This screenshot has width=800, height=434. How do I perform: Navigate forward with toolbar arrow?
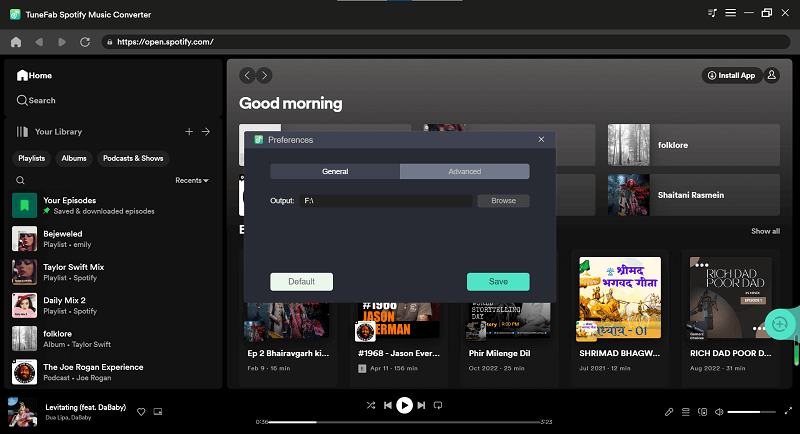62,42
